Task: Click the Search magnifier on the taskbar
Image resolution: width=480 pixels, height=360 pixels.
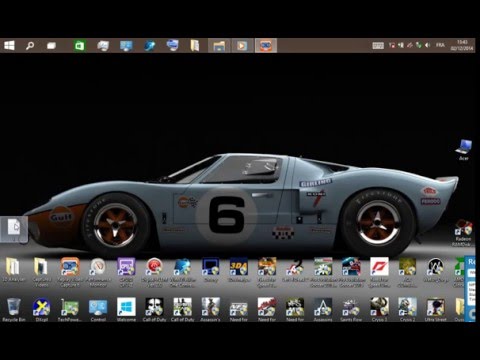Action: (30, 46)
